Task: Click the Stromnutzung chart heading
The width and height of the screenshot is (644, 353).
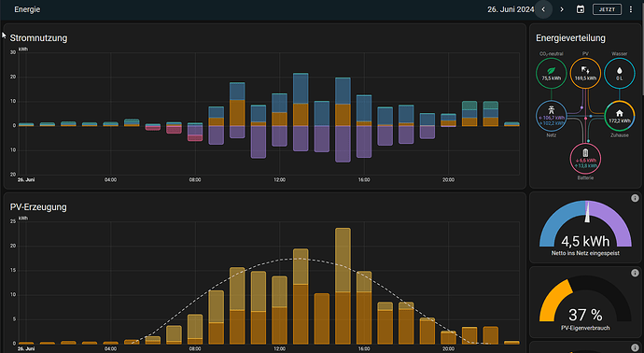Action: point(38,37)
